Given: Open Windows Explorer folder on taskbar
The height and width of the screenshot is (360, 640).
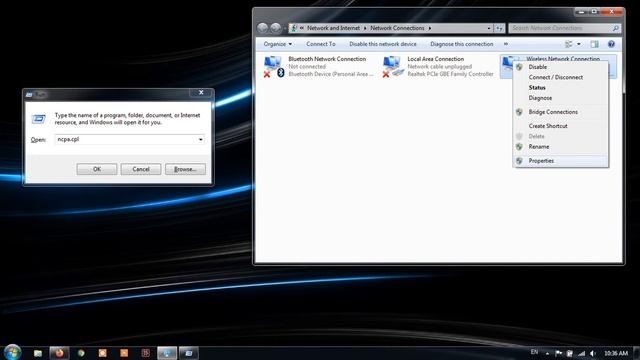Looking at the screenshot, I should tap(38, 353).
